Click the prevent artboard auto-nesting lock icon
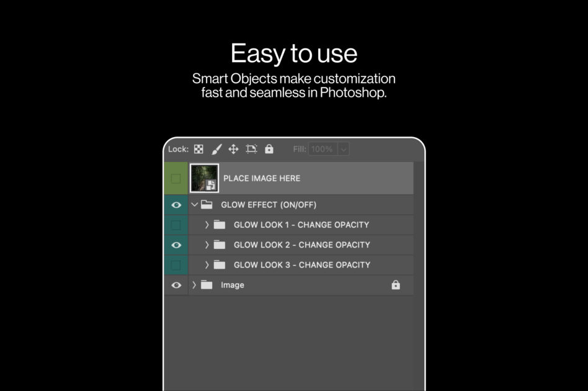588x391 pixels. click(251, 149)
